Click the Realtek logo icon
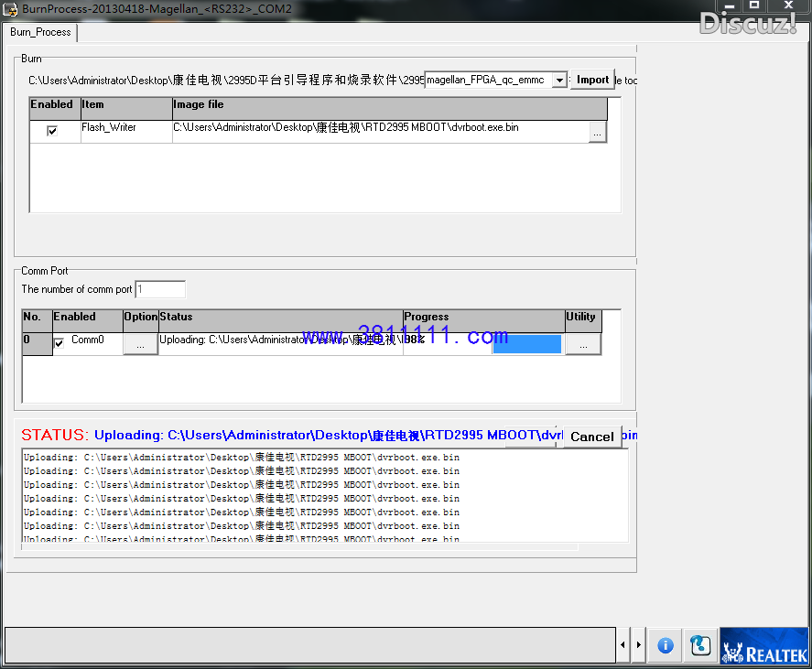Image resolution: width=812 pixels, height=669 pixels. 763,645
